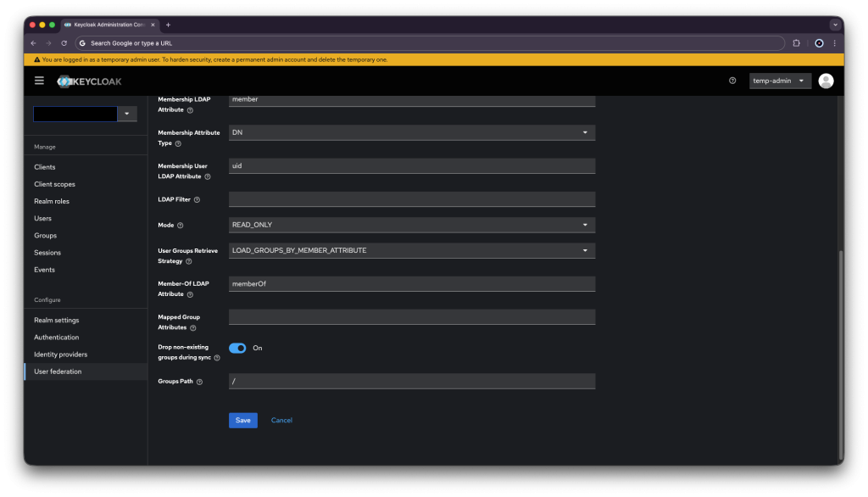Click into the LDAP Filter input field
This screenshot has height=497, width=868.
click(x=412, y=199)
